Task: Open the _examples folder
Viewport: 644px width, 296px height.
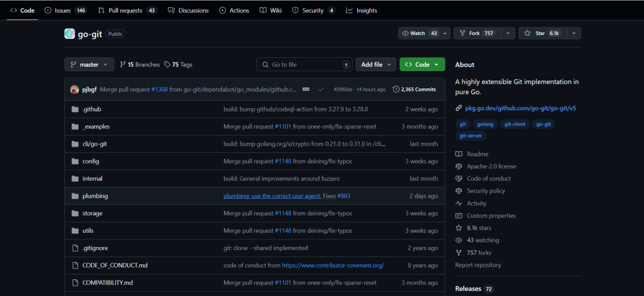Action: click(x=96, y=127)
